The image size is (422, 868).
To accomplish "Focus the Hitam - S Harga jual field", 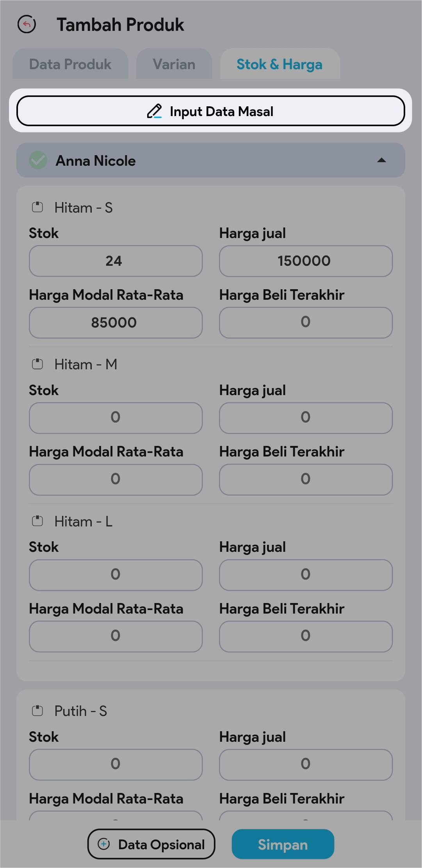I will (306, 261).
